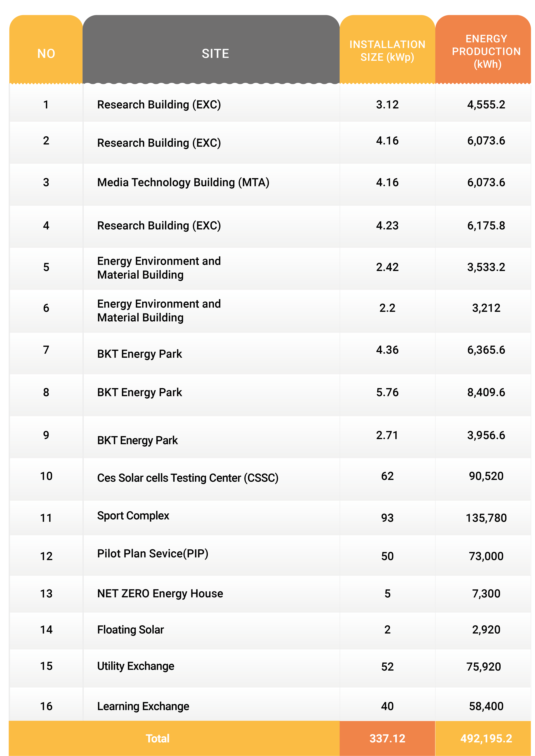
Task: Select the Total label in footer row
Action: pos(158,739)
